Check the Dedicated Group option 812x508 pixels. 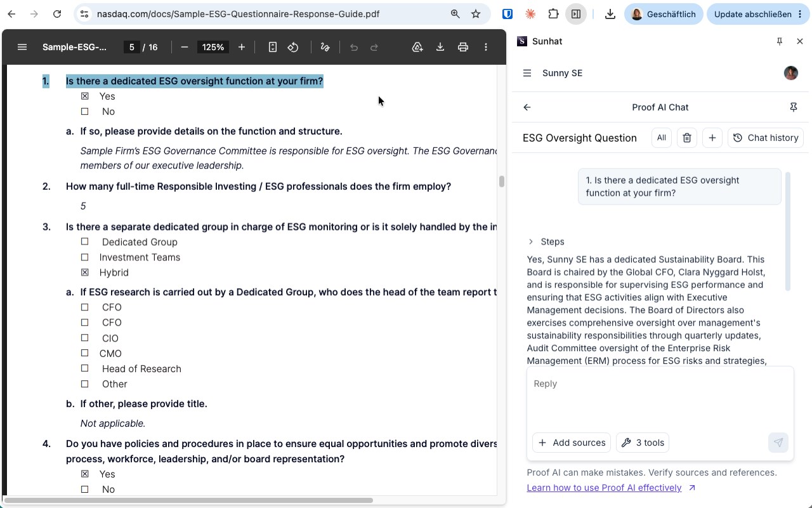click(x=85, y=242)
